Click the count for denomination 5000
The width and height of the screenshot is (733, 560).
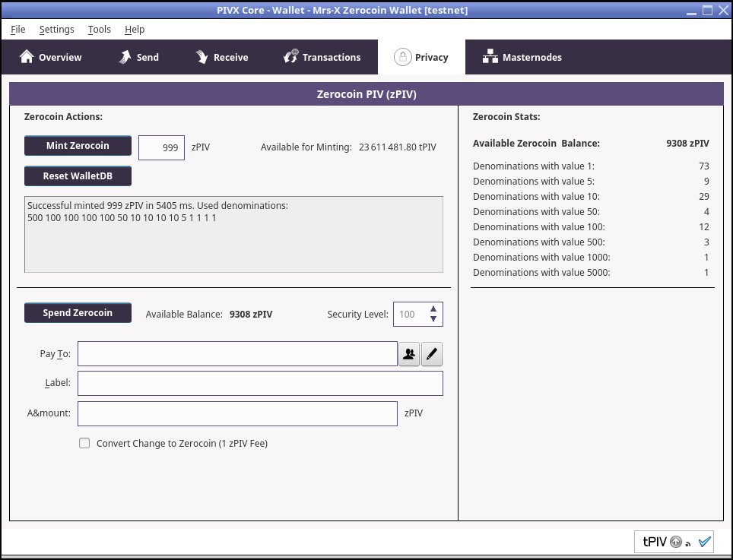coord(706,272)
